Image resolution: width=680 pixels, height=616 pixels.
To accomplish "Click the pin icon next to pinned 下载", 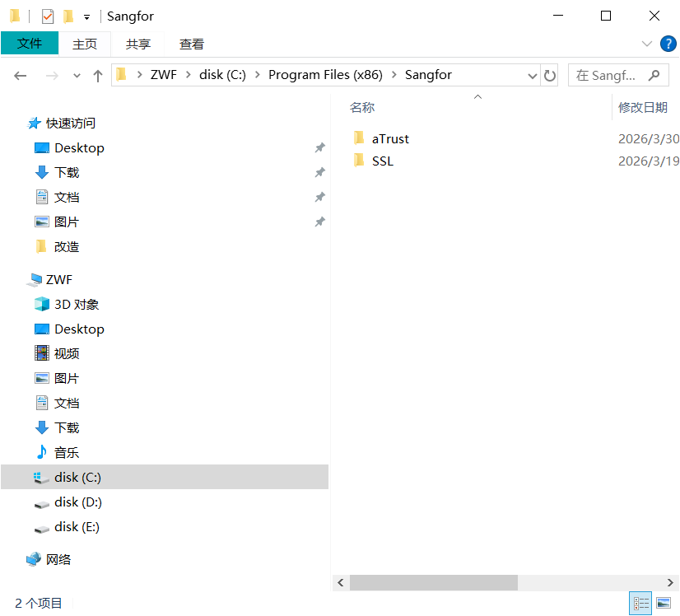I will click(x=320, y=173).
